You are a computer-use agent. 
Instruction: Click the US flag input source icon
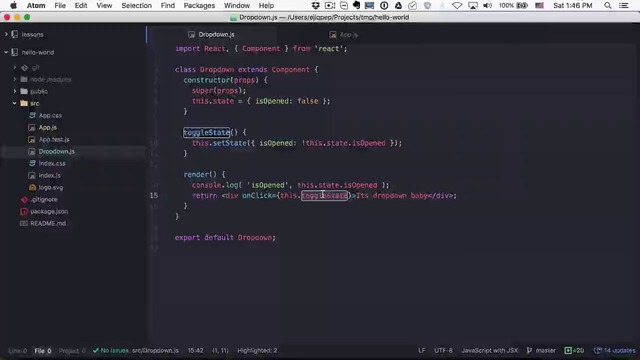(x=539, y=5)
